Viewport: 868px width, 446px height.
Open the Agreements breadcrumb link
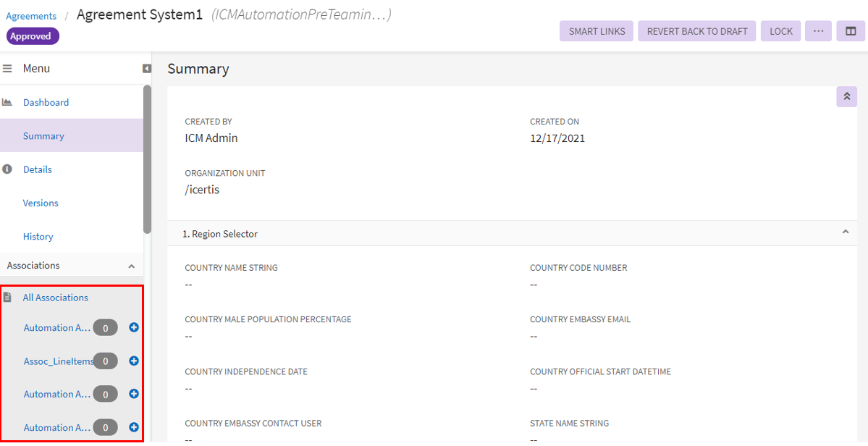pyautogui.click(x=31, y=16)
